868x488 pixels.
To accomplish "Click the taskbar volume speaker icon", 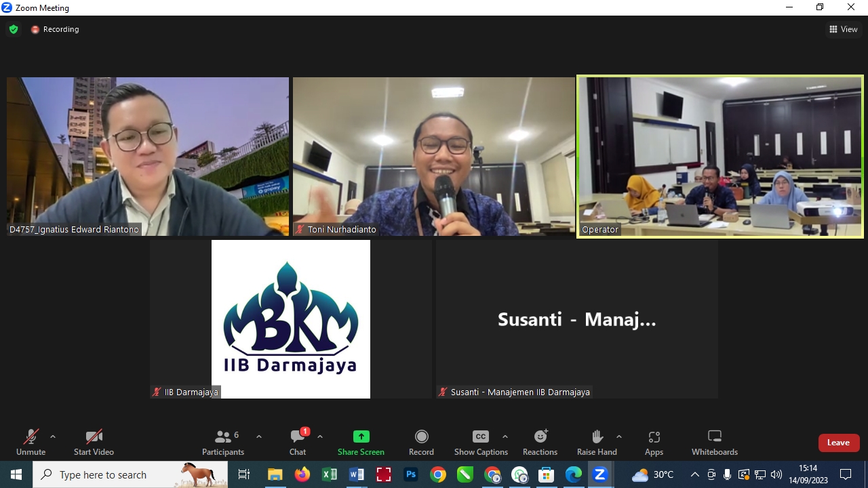I will click(x=776, y=474).
